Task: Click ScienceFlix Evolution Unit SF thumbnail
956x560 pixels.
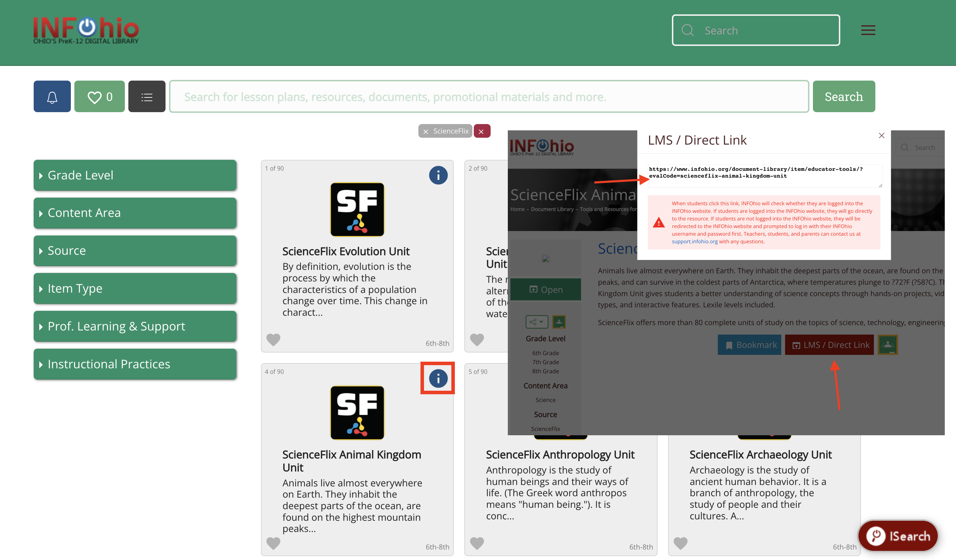Action: coord(357,210)
